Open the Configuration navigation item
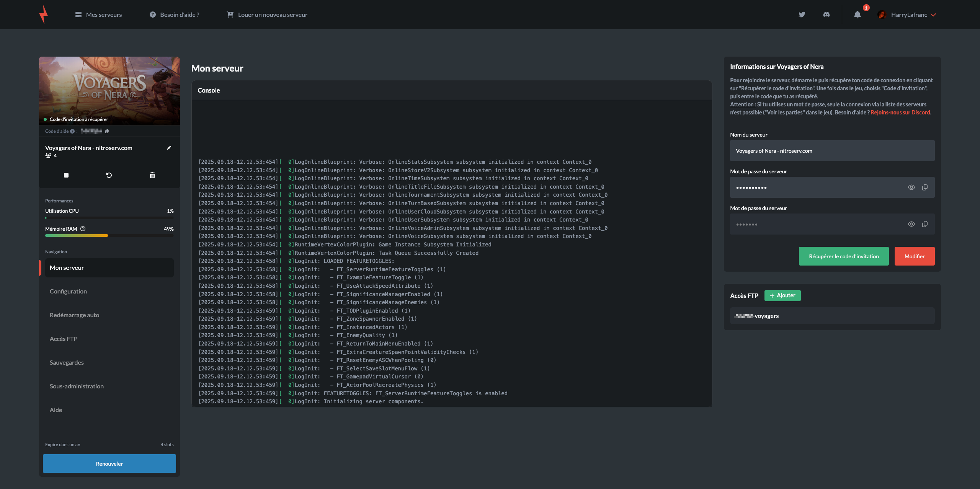This screenshot has height=489, width=980. (x=68, y=292)
